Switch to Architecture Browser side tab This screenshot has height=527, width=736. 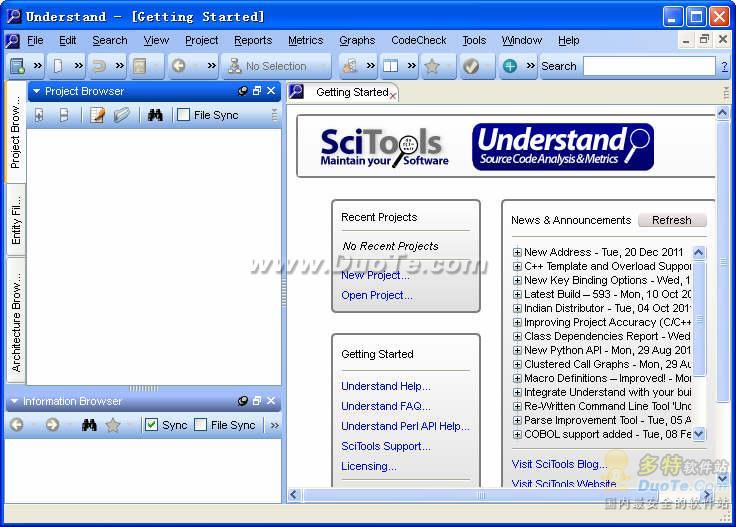point(16,322)
